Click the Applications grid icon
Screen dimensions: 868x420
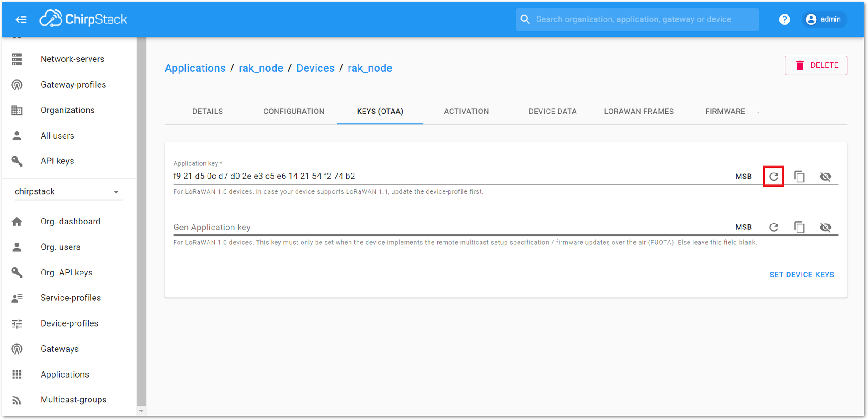click(x=17, y=374)
